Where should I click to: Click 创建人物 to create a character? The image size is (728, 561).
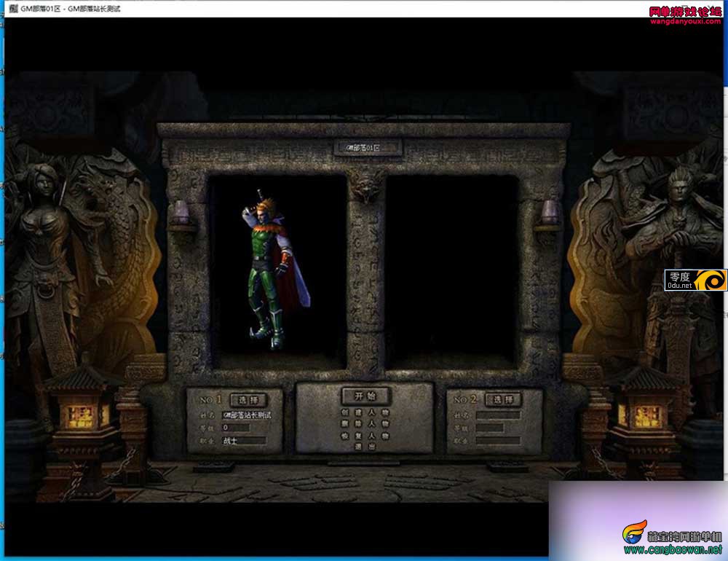point(365,412)
